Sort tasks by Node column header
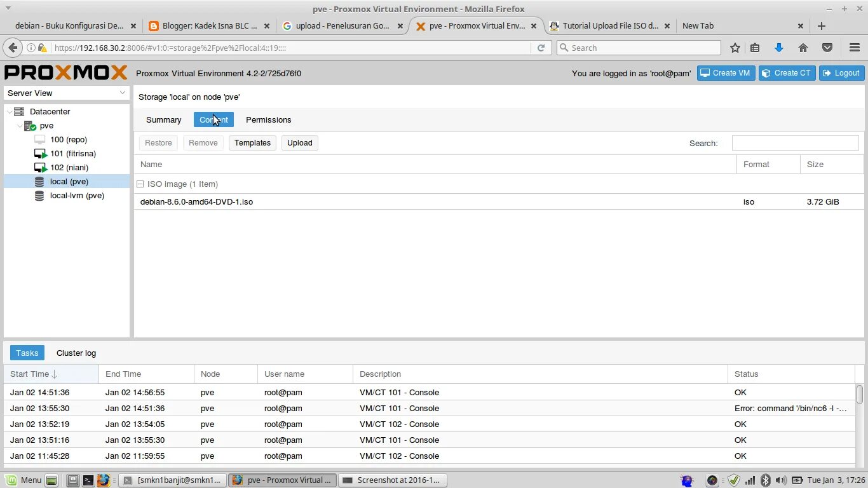This screenshot has width=868, height=488. point(226,374)
